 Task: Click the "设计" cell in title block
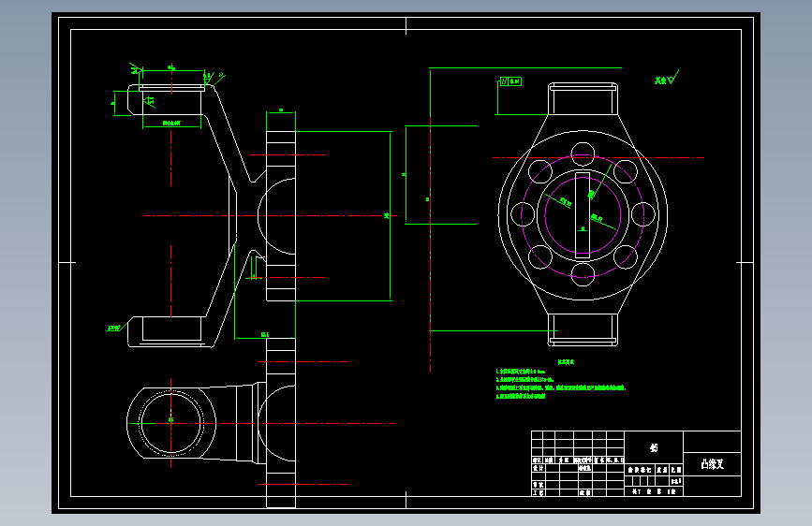pos(538,467)
